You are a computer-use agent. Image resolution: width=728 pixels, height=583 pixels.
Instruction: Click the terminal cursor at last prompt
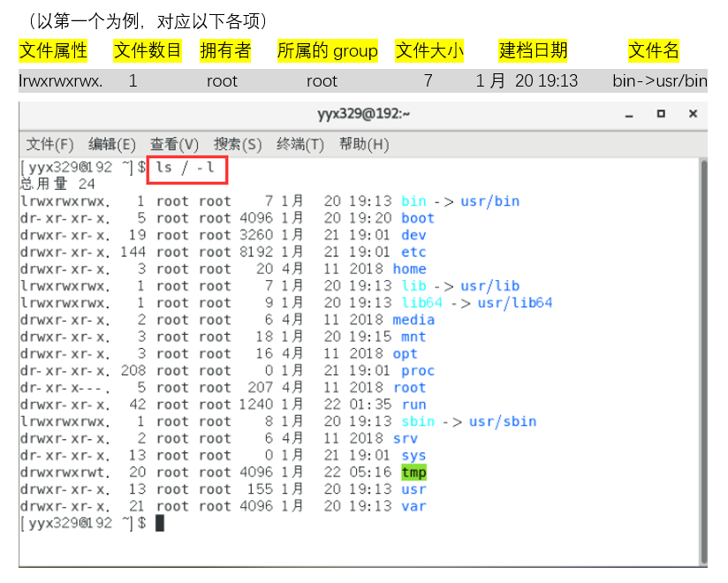159,523
